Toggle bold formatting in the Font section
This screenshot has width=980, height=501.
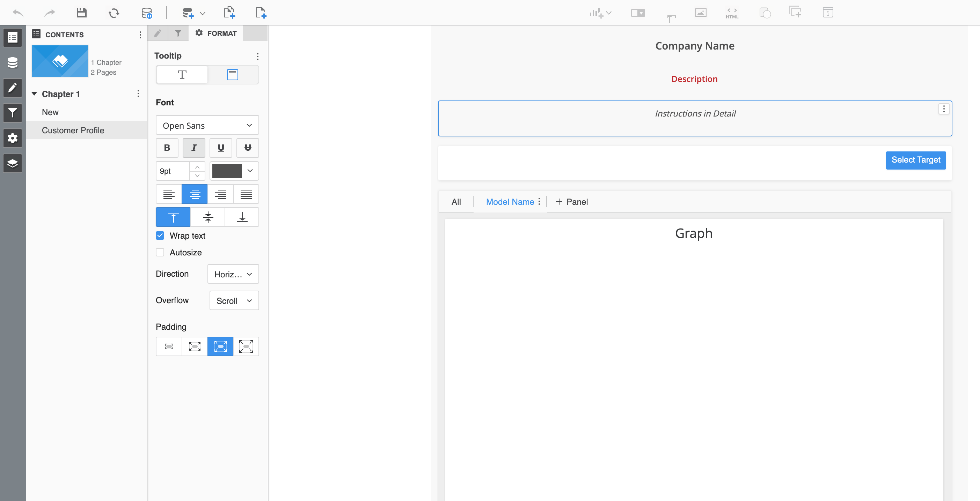pyautogui.click(x=167, y=148)
